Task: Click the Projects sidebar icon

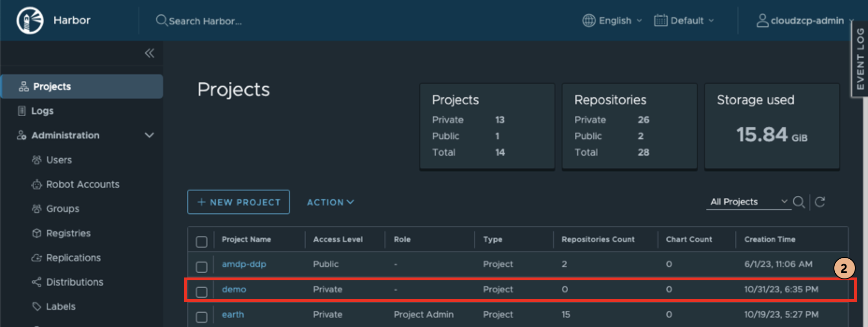Action: click(23, 86)
